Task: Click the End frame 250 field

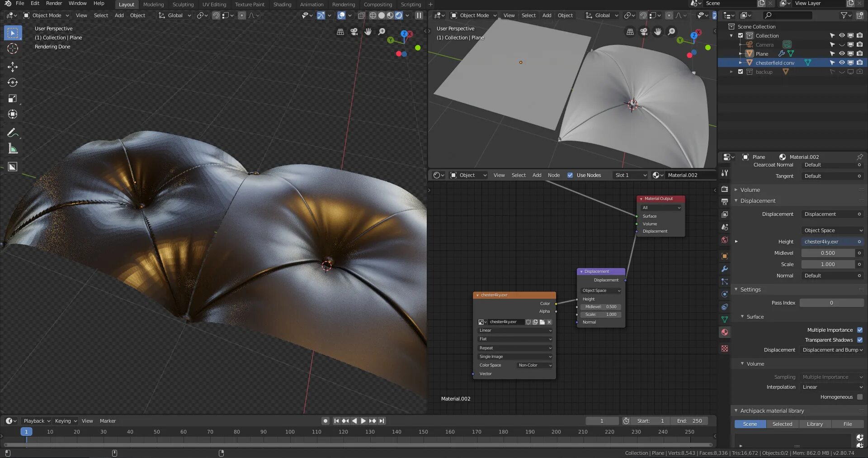Action: point(689,421)
